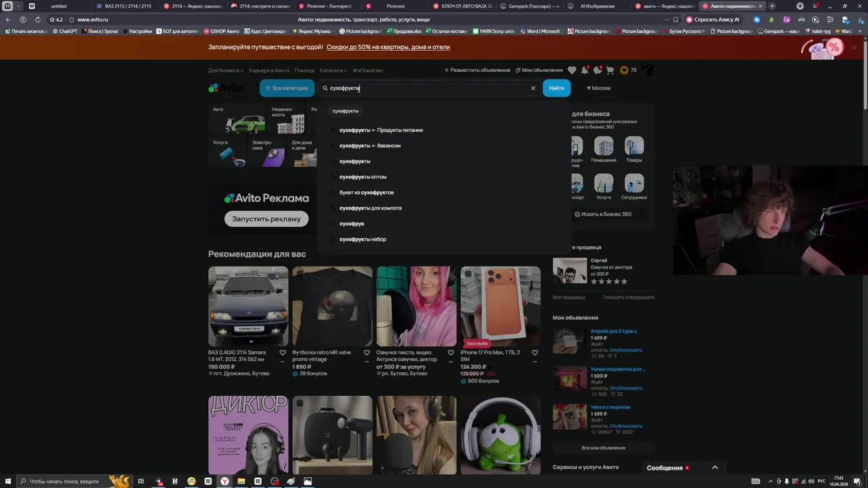Select suggestion сухофрукты ← Продукты питания
The height and width of the screenshot is (488, 868).
[381, 130]
